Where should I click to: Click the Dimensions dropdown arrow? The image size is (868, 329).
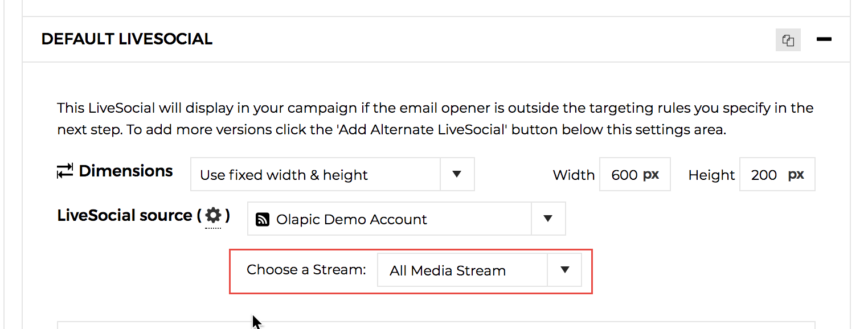[457, 174]
